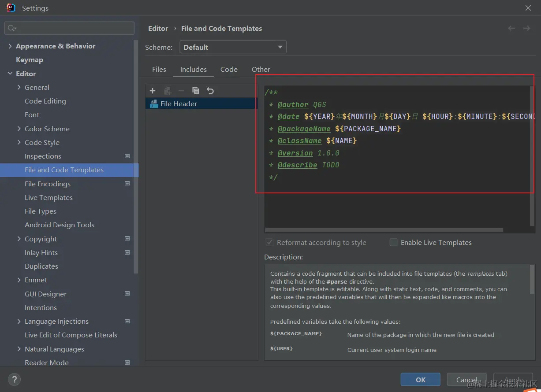
Task: Open GUI Designer settings
Action: point(45,294)
